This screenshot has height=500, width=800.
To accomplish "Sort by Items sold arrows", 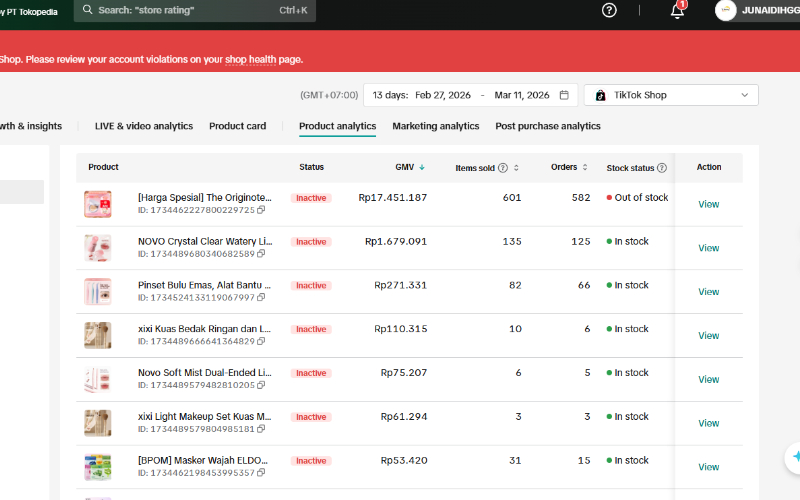I will [516, 168].
